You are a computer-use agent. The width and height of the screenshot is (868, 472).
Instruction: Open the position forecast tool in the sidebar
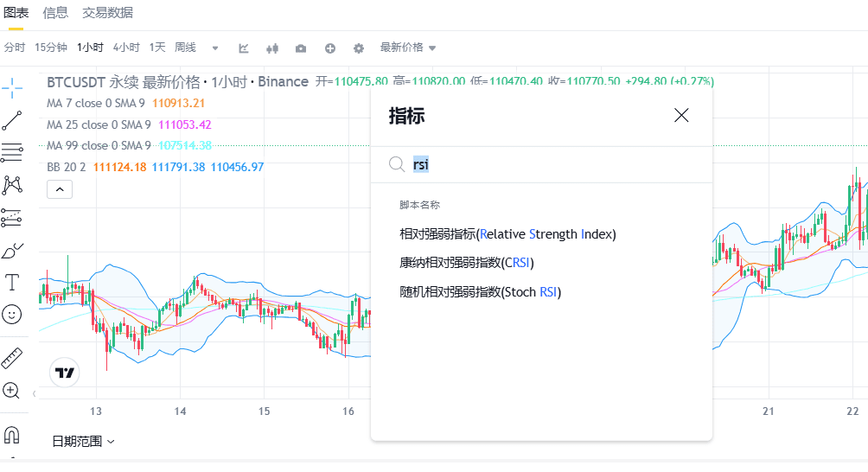click(11, 218)
